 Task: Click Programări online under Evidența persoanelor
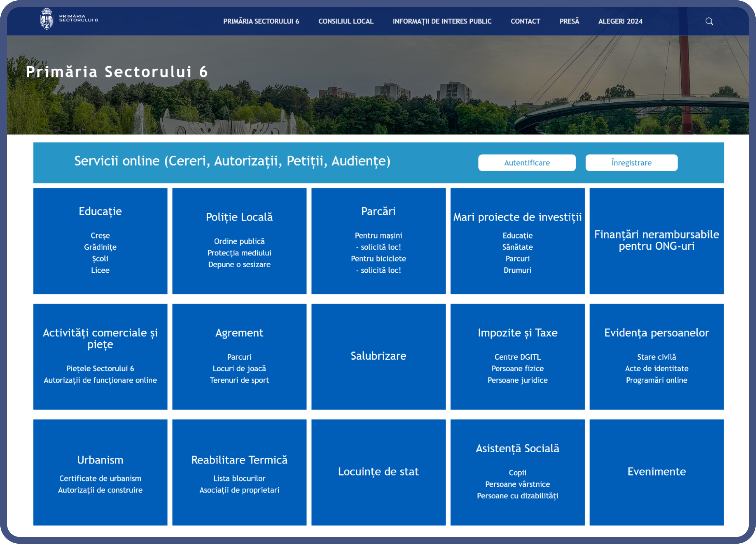pyautogui.click(x=657, y=380)
